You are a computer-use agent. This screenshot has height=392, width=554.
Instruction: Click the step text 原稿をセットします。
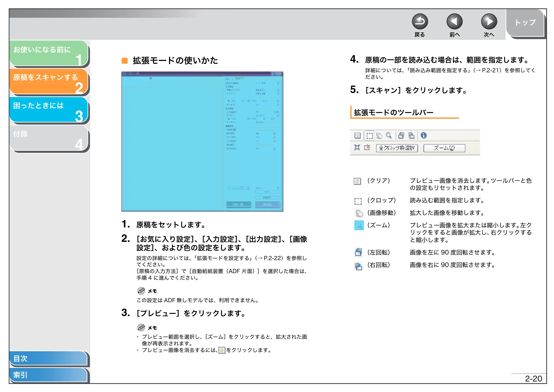(171, 225)
